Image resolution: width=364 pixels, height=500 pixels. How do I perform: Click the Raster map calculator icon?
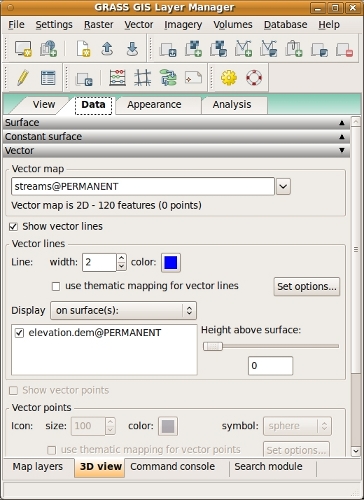(117, 78)
